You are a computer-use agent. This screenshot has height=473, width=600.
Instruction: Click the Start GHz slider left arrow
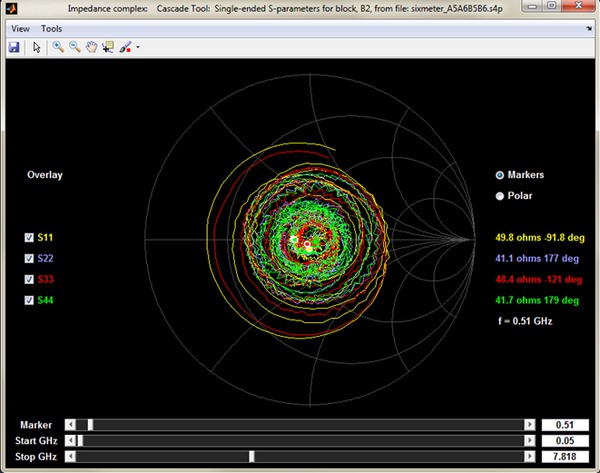point(69,441)
